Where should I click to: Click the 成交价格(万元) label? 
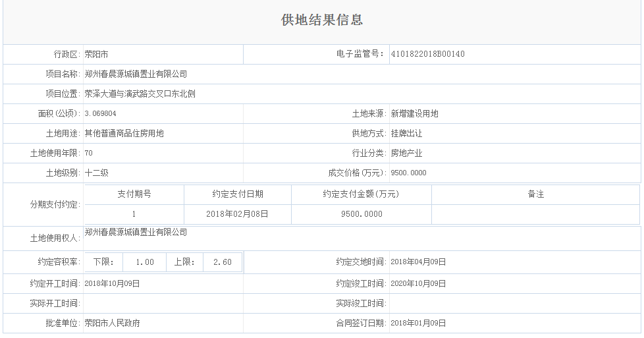(357, 173)
